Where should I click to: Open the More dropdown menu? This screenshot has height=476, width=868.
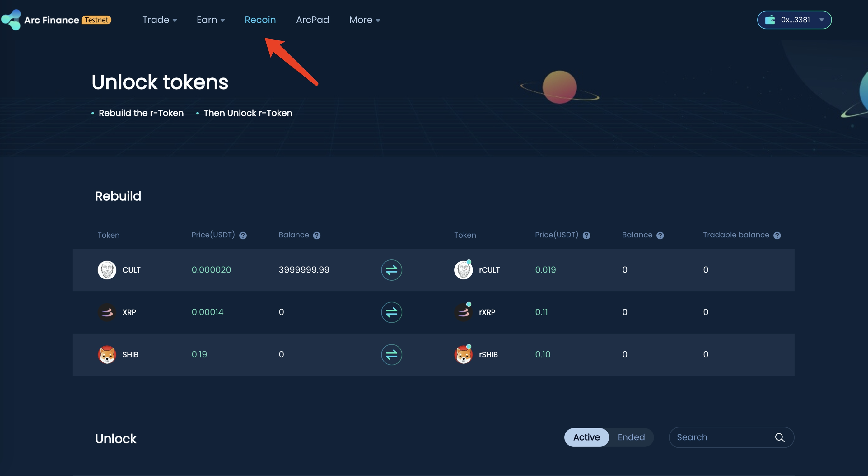click(x=365, y=20)
